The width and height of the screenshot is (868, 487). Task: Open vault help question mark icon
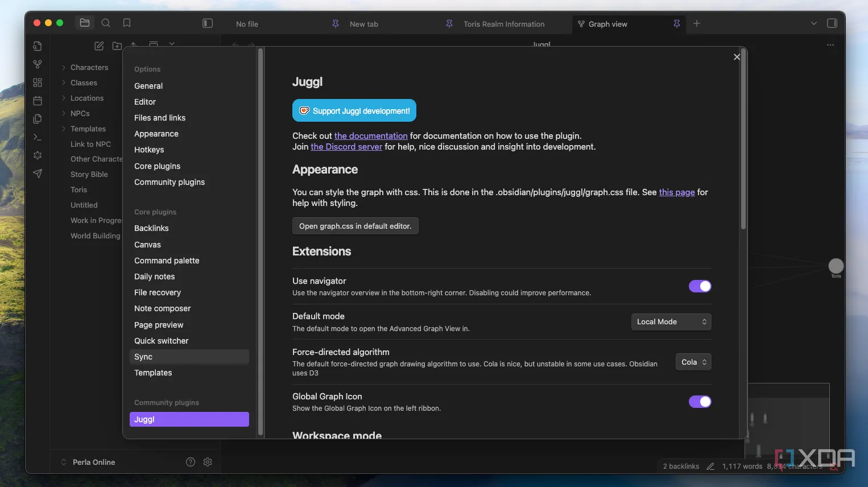pos(191,462)
